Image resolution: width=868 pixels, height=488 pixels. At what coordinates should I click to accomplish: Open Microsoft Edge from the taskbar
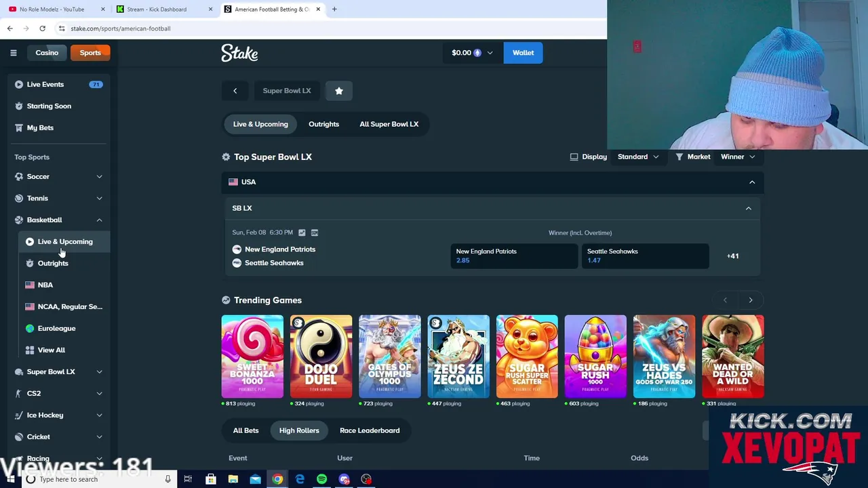click(x=300, y=479)
